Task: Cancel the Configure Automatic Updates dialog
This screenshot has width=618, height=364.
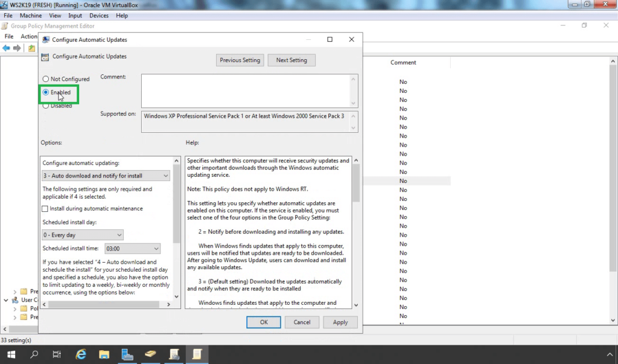Action: point(302,322)
